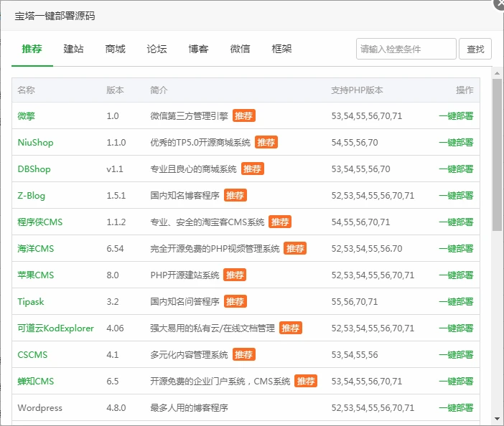Close the 宝塔一键部署源码 dialog
Image resolution: width=504 pixels, height=426 pixels.
pos(499,4)
